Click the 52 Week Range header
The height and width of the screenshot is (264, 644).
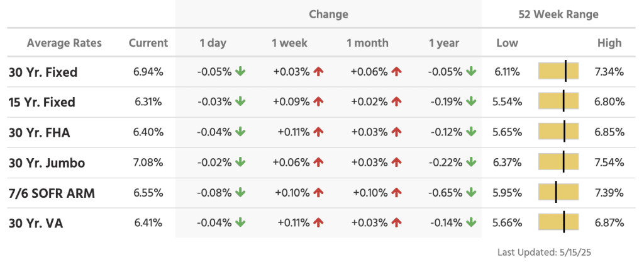[x=558, y=14]
